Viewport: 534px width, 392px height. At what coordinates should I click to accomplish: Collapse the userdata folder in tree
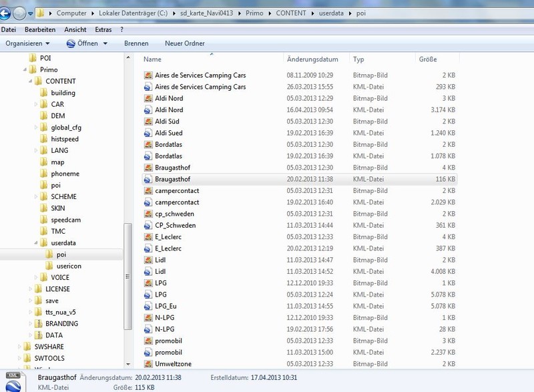point(35,243)
